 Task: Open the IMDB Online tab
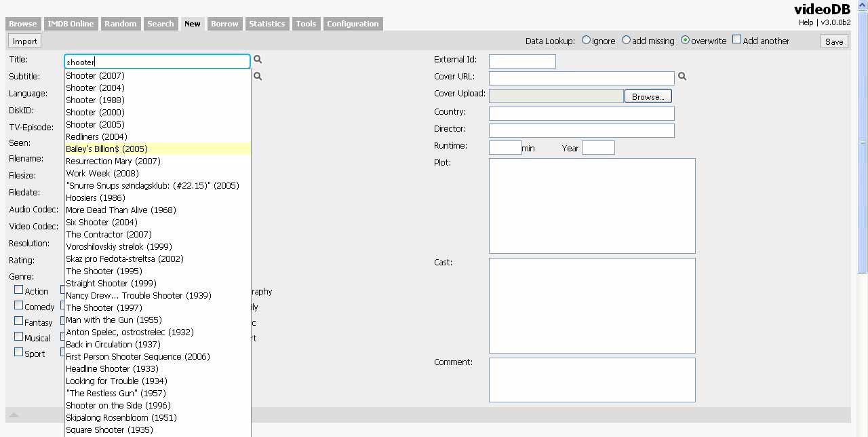coord(72,24)
